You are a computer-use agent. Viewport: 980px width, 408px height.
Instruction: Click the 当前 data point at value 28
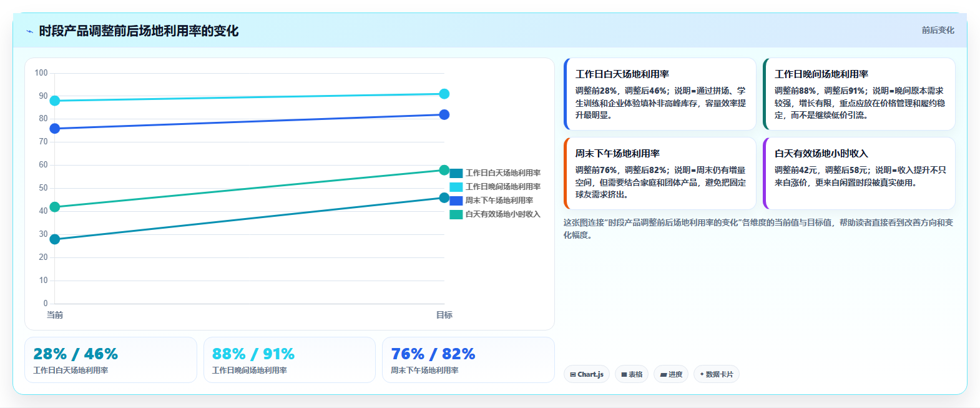point(55,239)
